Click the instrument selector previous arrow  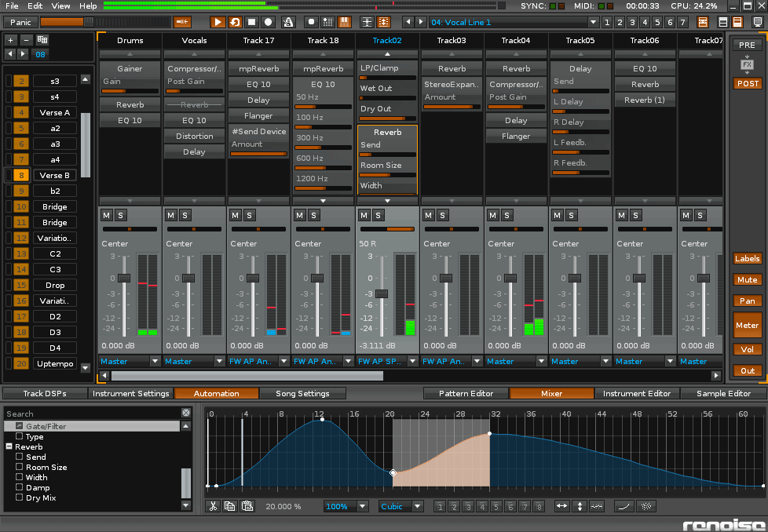[408, 22]
